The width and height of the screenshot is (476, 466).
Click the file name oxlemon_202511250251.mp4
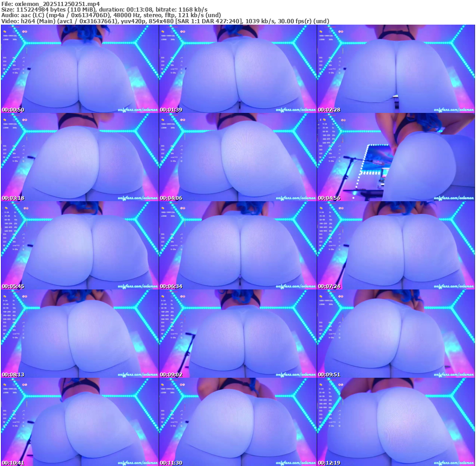point(57,4)
